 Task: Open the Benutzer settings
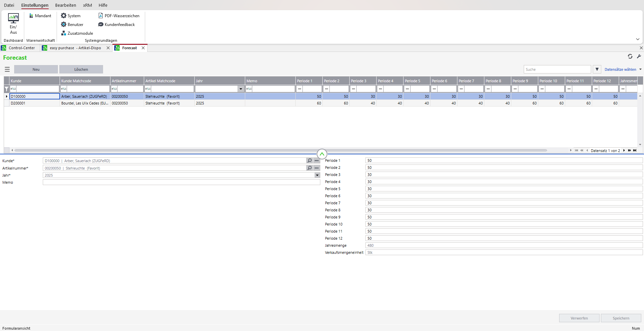[x=72, y=25]
